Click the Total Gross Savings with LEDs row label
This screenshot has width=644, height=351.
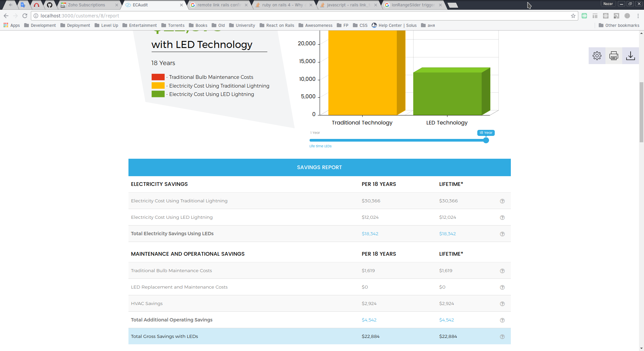[164, 337]
